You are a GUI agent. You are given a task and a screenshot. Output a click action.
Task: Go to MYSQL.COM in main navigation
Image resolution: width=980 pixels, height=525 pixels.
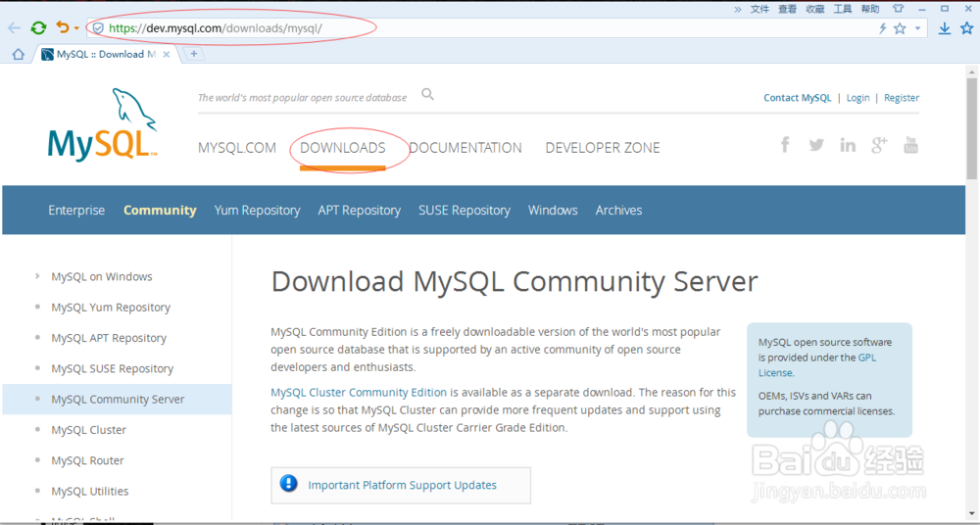pos(237,148)
